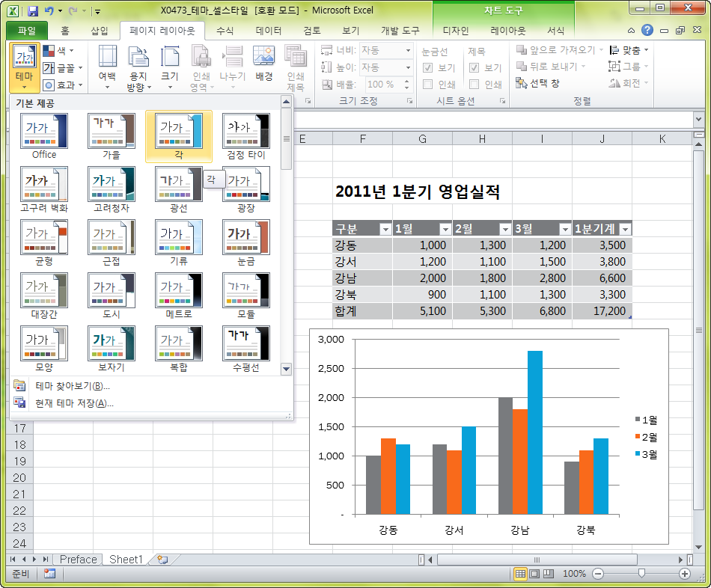Click the zoom out minus button

[598, 574]
